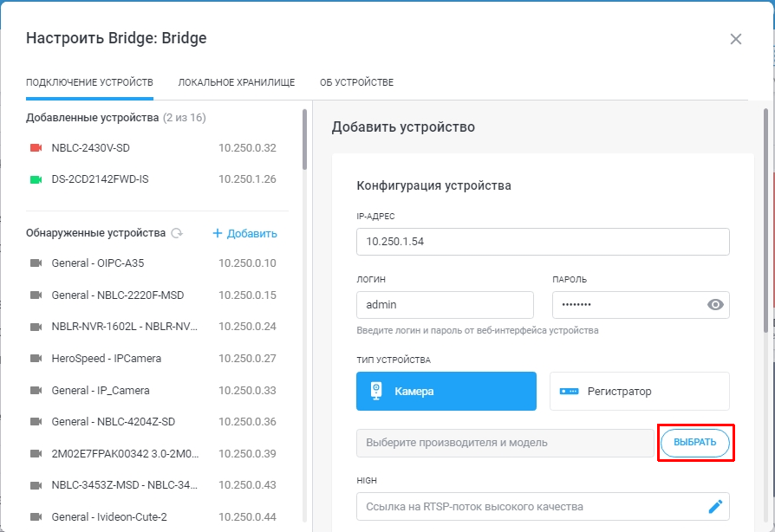Click camera icon beside General - OIPC-A35
The width and height of the screenshot is (775, 532).
[x=36, y=263]
